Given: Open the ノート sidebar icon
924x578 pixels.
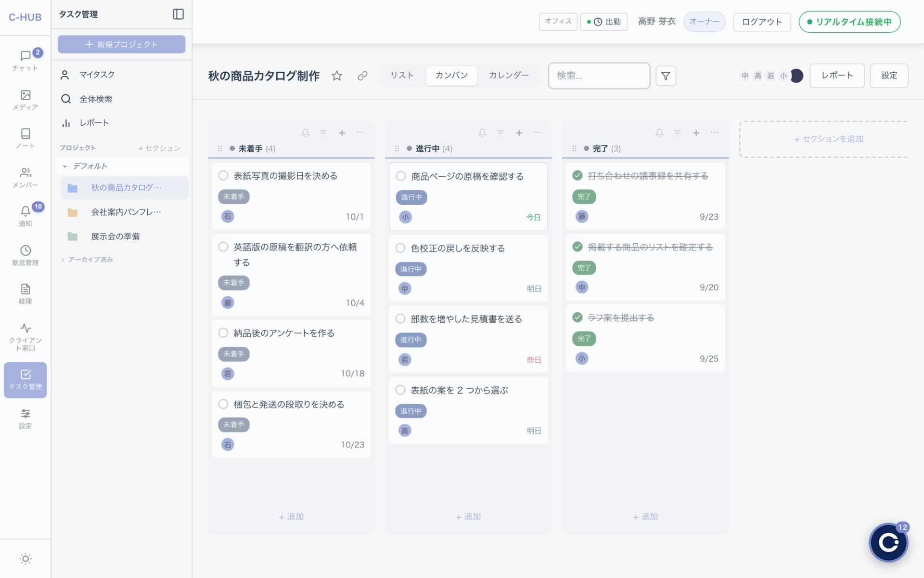Looking at the screenshot, I should point(26,138).
